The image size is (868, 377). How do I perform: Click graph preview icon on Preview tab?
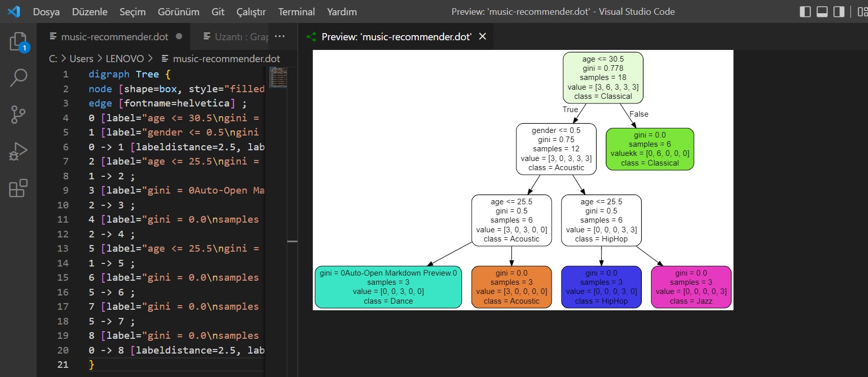311,37
